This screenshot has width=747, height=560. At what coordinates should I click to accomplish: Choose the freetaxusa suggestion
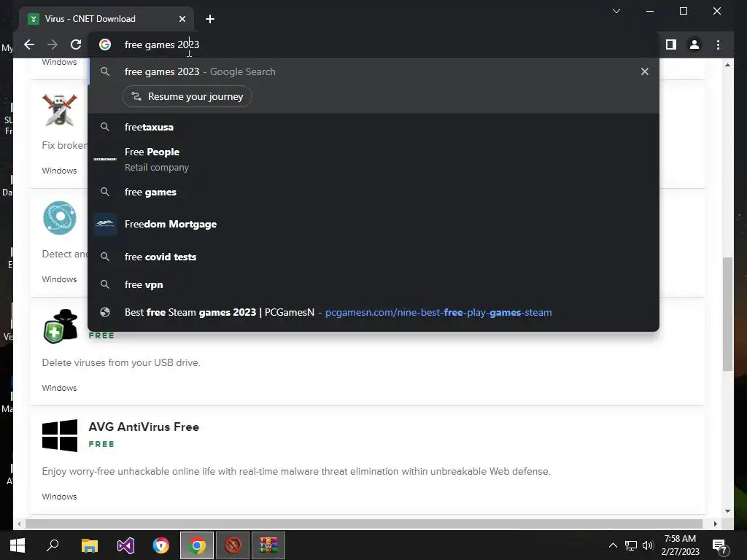click(373, 127)
